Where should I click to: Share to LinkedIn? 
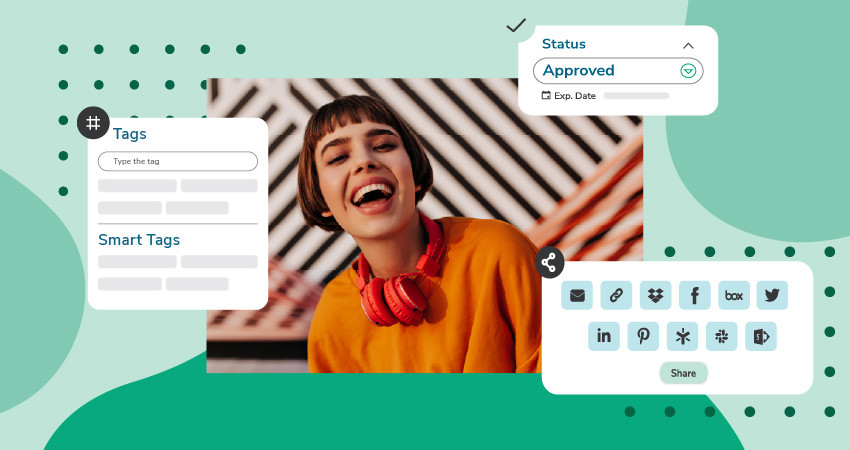point(604,336)
